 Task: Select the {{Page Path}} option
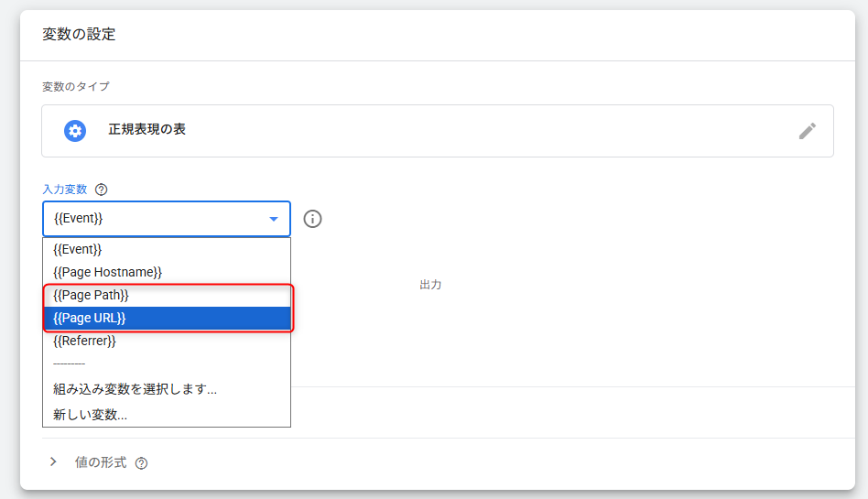(91, 295)
